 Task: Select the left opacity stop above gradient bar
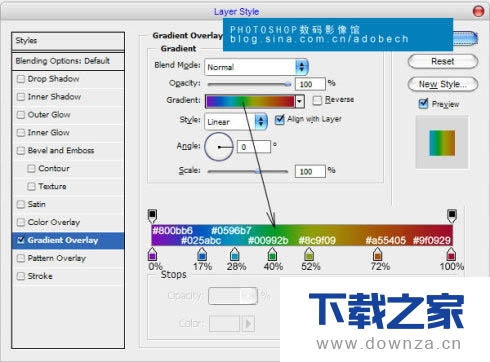[x=152, y=216]
